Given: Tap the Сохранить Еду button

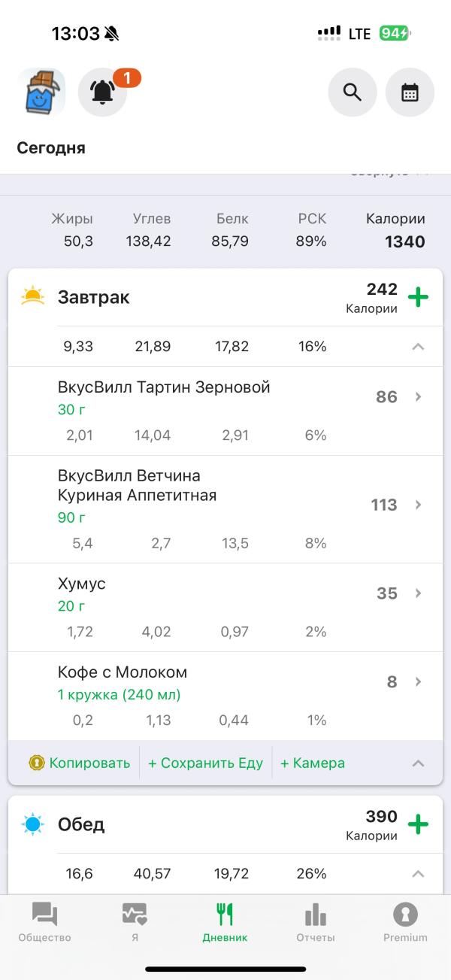Looking at the screenshot, I should [205, 763].
